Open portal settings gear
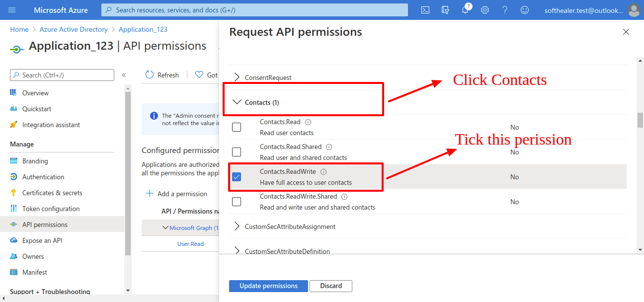 coord(485,10)
